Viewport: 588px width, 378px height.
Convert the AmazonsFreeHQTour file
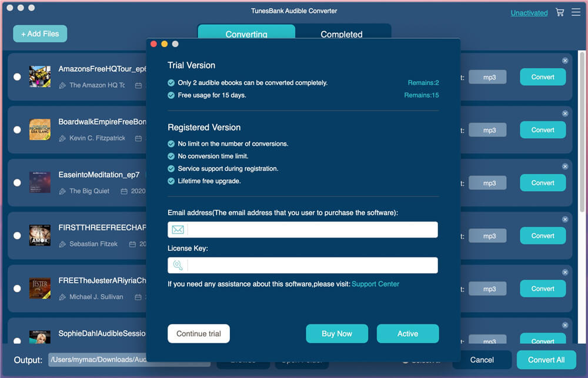543,77
